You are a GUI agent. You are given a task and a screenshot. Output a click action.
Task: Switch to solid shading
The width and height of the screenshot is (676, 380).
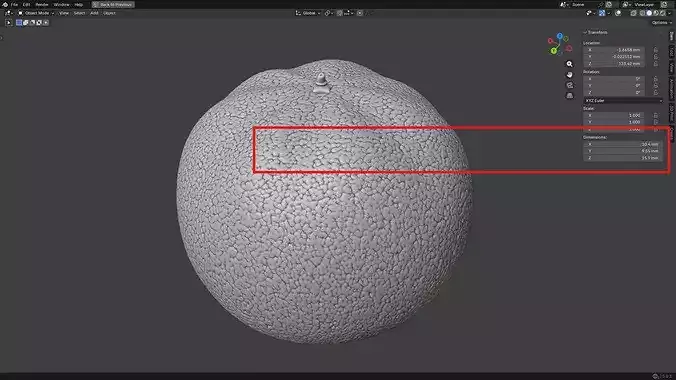[649, 13]
